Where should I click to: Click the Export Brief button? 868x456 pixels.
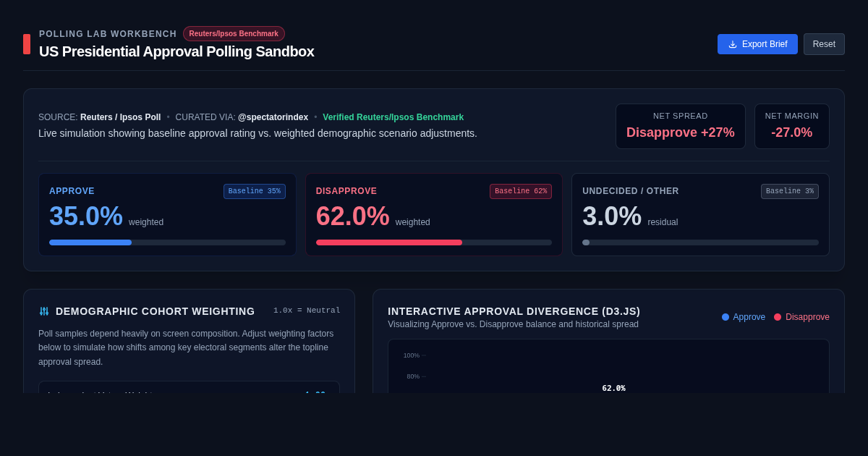pos(757,44)
